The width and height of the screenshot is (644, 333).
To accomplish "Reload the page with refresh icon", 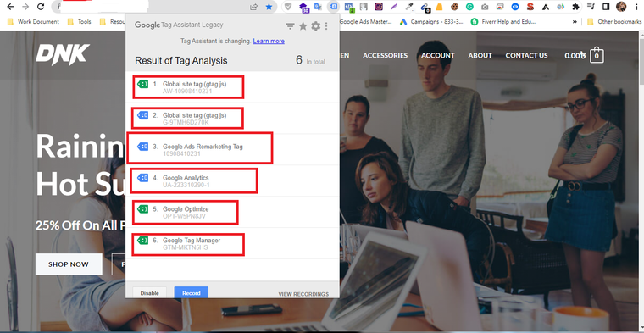I will point(41,7).
